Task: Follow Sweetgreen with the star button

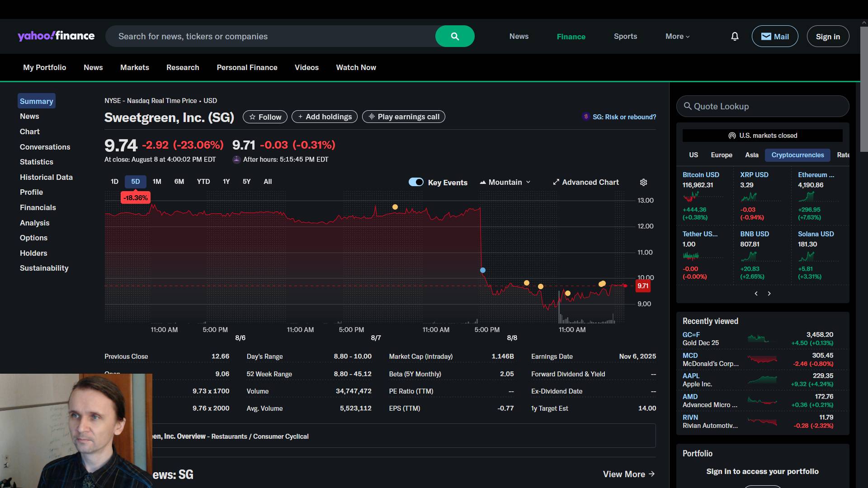Action: pos(265,117)
